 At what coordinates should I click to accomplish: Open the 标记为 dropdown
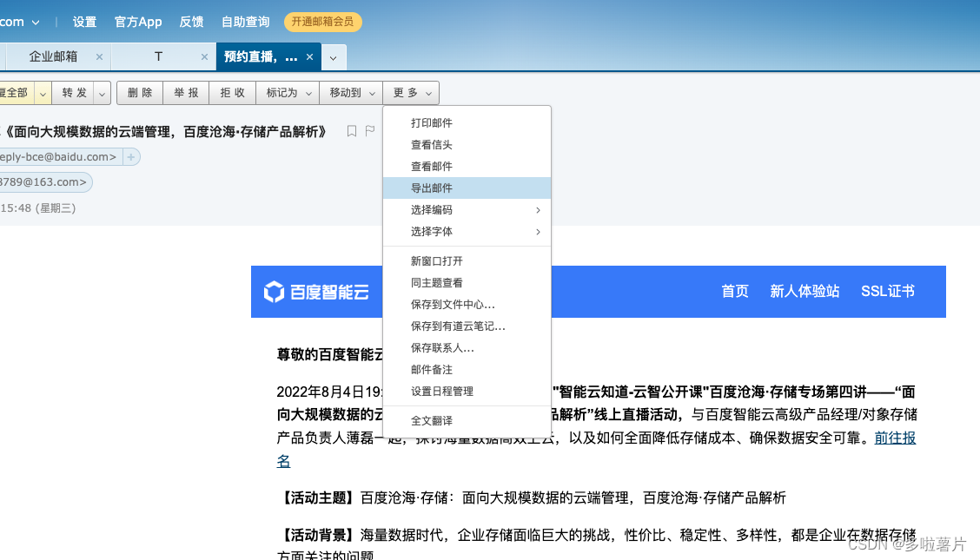point(287,92)
